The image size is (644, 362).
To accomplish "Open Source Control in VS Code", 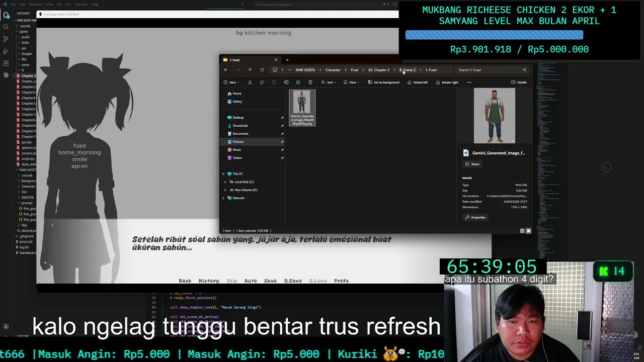I will tap(6, 39).
